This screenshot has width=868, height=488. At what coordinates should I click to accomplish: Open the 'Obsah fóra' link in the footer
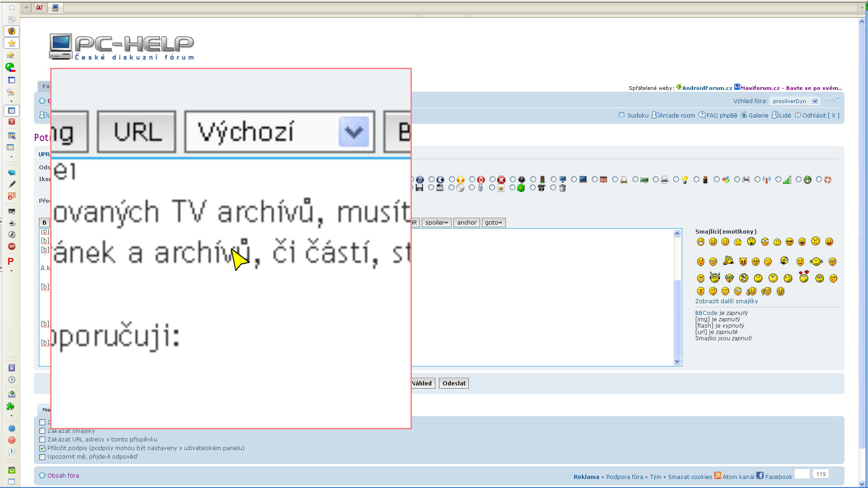[x=63, y=475]
